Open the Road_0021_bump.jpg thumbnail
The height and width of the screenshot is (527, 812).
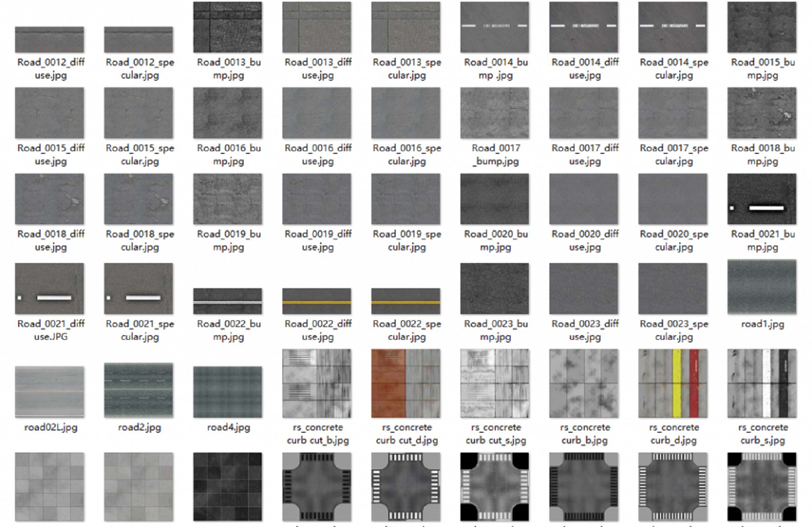[x=762, y=199]
